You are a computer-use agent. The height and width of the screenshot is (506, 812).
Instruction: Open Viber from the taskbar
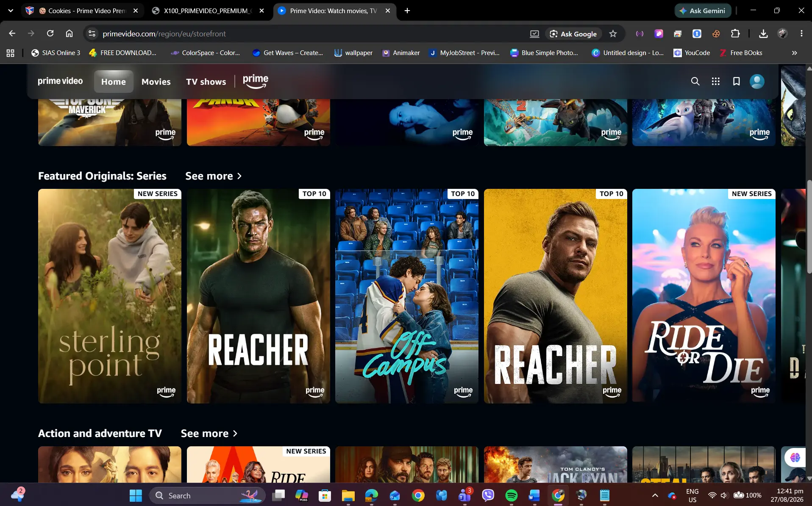tap(488, 495)
